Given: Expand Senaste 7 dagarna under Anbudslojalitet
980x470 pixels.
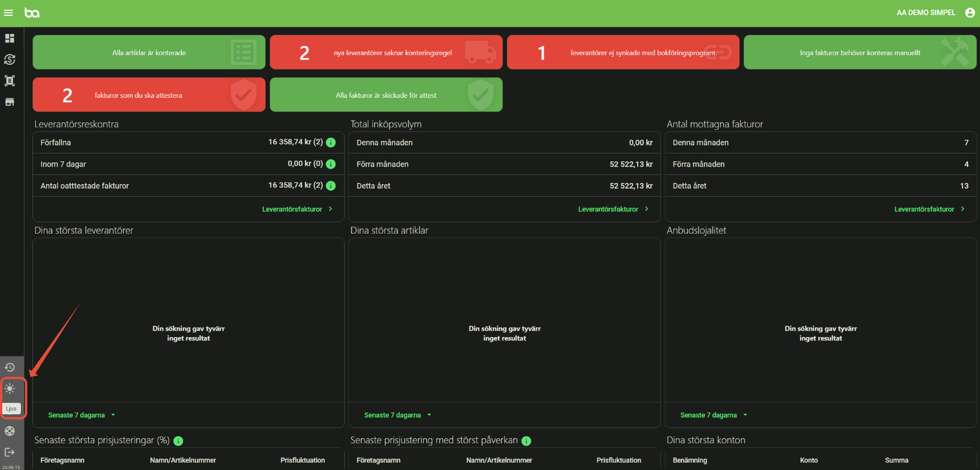Looking at the screenshot, I should pyautogui.click(x=714, y=415).
